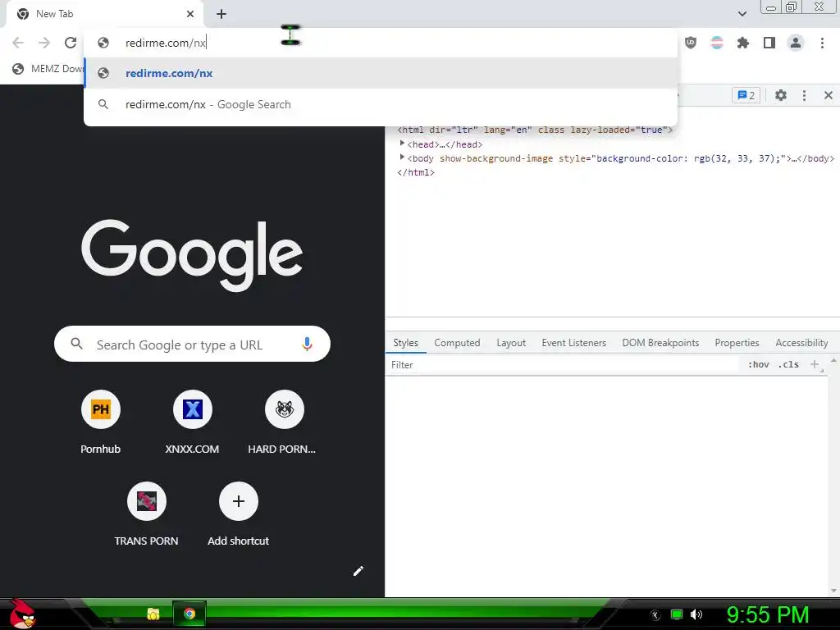Open the red bird start menu button
This screenshot has height=630, width=840.
pos(22,614)
